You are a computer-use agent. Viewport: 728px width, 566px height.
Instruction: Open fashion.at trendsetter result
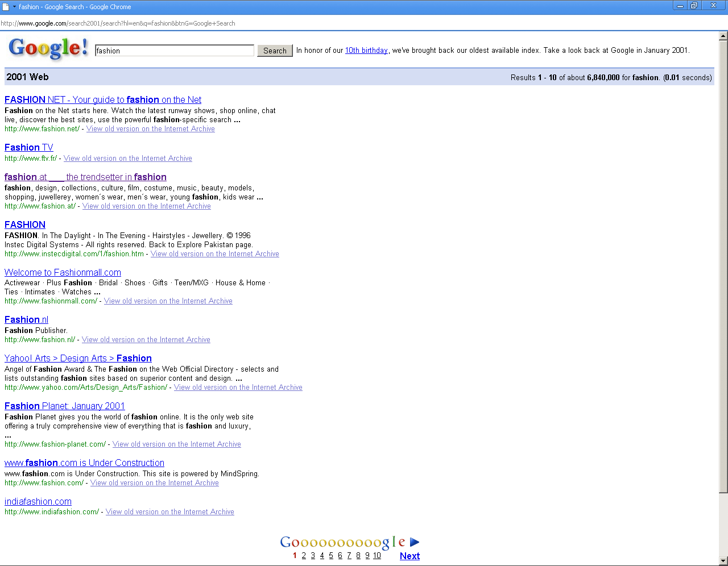click(x=85, y=177)
